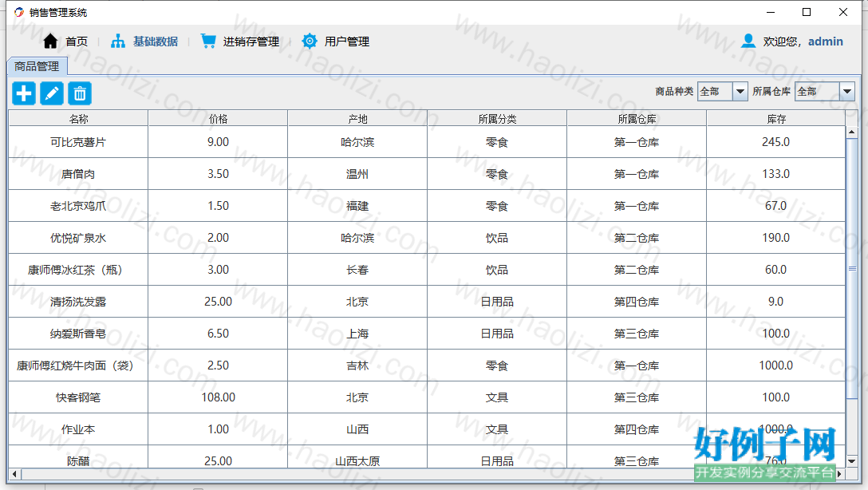Image resolution: width=868 pixels, height=490 pixels.
Task: Select the 纳爱斯香皂 name cell
Action: (78, 334)
